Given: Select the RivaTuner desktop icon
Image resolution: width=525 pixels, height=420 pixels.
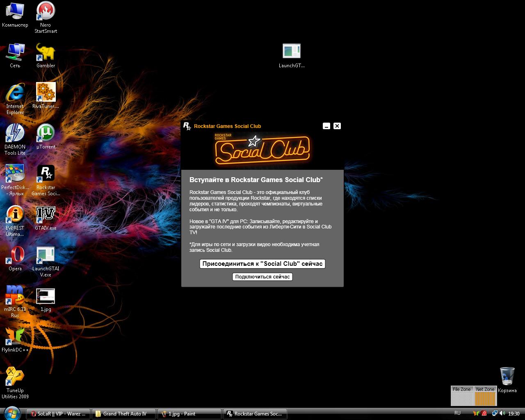Looking at the screenshot, I should pyautogui.click(x=46, y=93).
